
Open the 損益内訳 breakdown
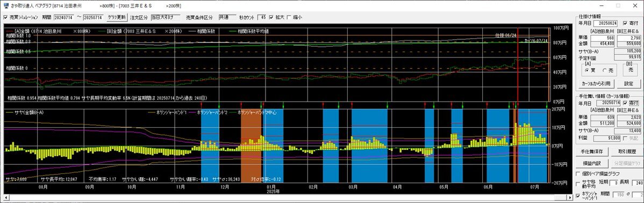click(591, 163)
